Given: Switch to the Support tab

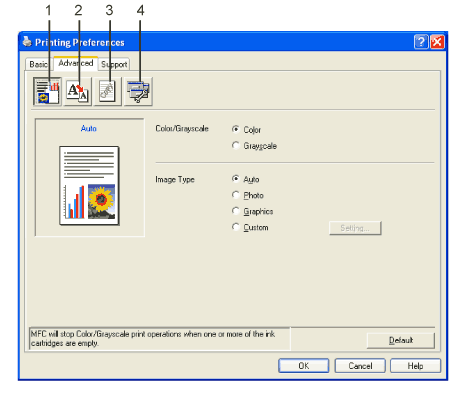Looking at the screenshot, I should (114, 64).
